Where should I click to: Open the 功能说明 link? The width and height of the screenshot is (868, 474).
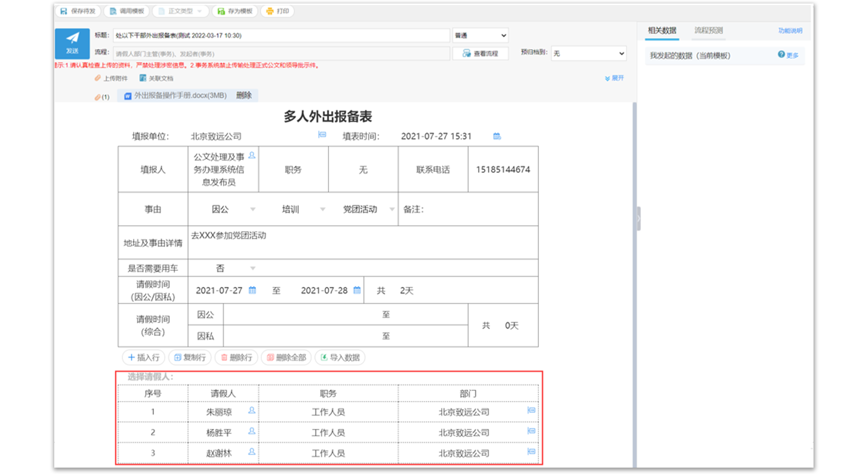pos(790,31)
